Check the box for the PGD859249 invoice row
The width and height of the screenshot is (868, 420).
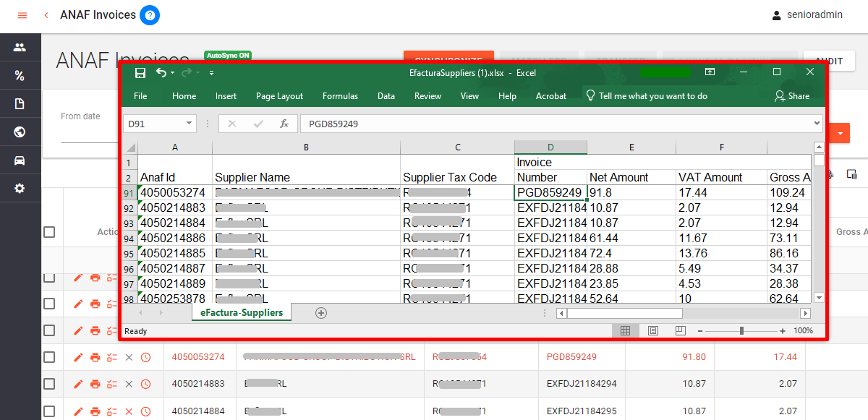pos(49,357)
